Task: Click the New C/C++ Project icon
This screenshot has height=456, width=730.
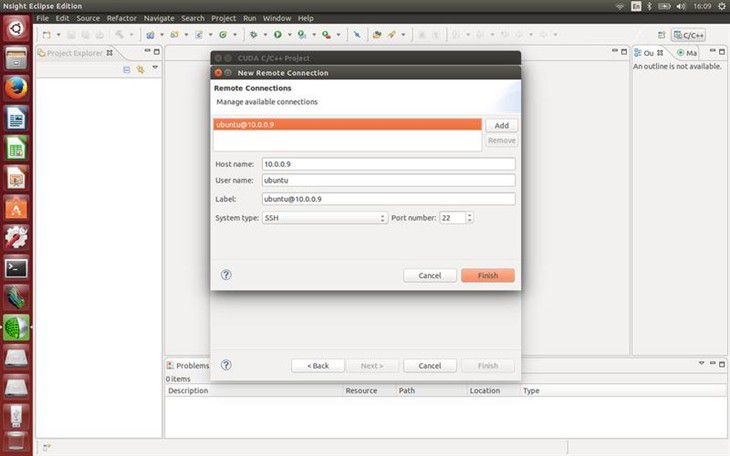Action: [150, 35]
